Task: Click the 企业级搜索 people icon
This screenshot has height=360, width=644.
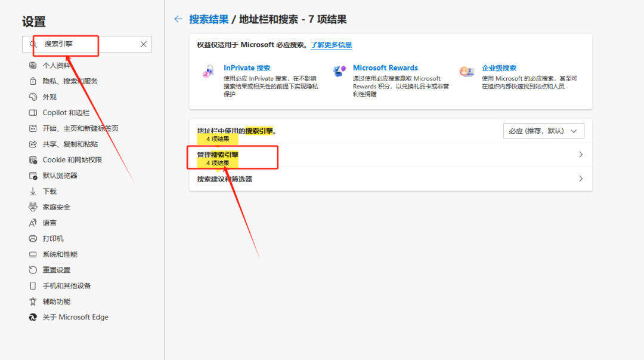Action: pos(467,71)
